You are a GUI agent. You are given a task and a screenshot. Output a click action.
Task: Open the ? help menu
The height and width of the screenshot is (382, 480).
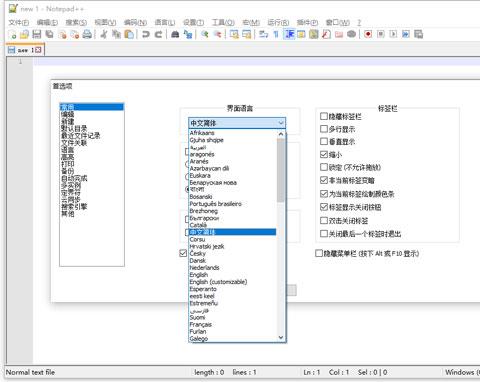[359, 22]
